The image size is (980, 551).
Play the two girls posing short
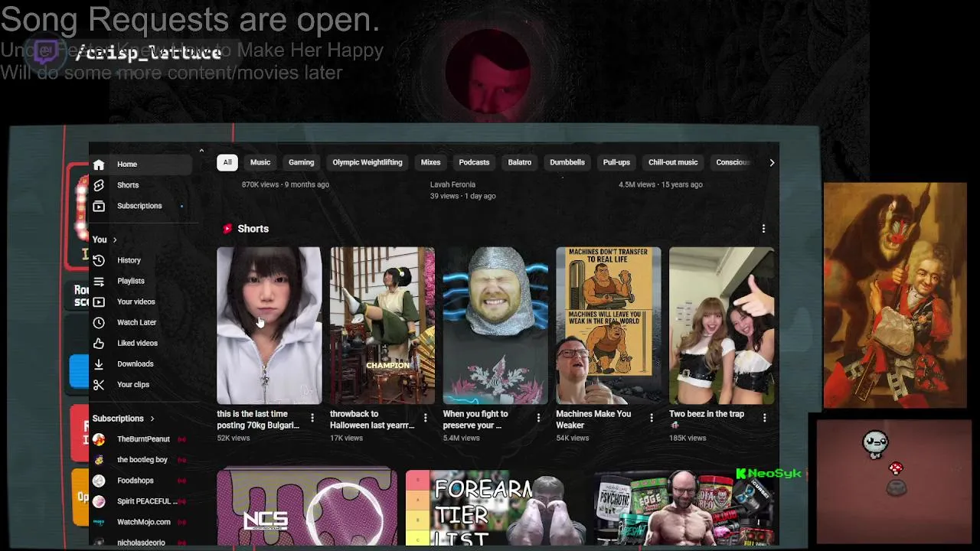point(721,325)
